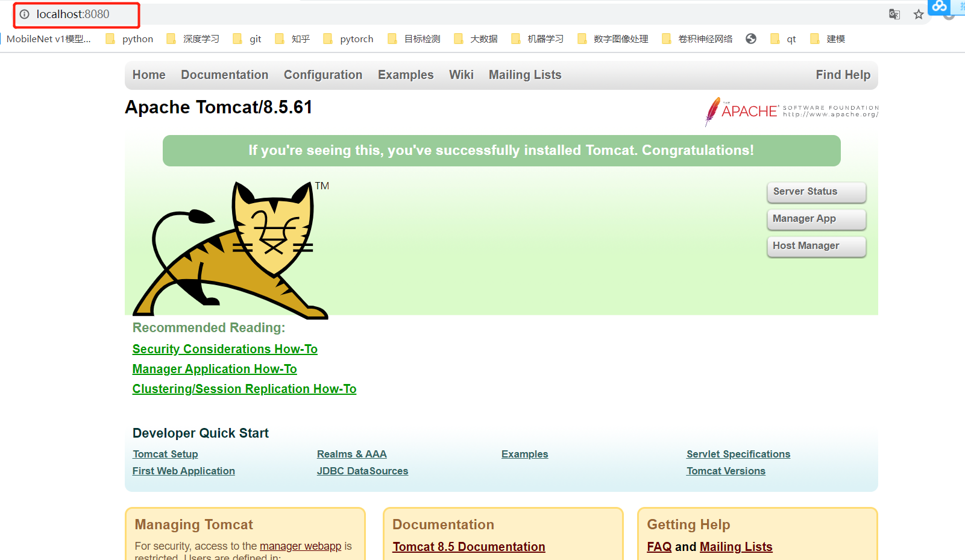Open Google Translate in the address bar
Screen dimensions: 965x560
894,14
